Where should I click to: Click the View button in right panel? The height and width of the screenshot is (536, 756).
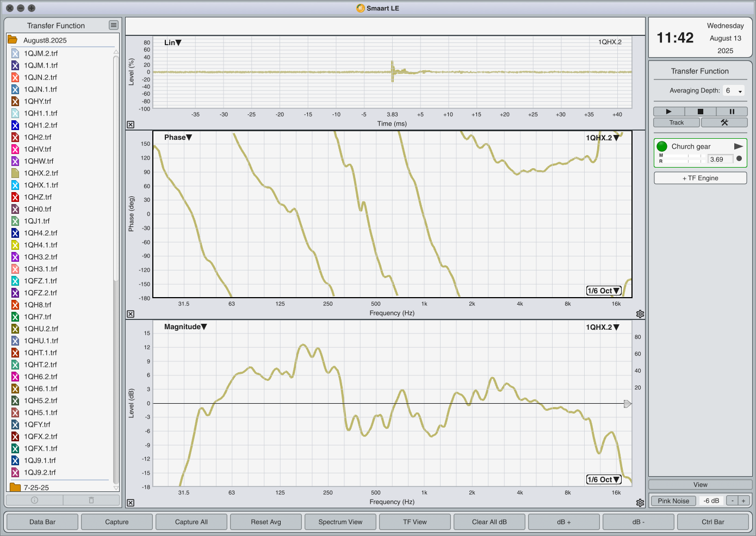(701, 484)
